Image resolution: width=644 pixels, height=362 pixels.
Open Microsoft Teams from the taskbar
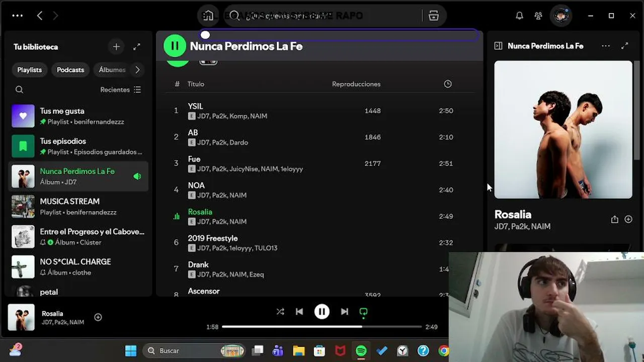click(x=278, y=350)
